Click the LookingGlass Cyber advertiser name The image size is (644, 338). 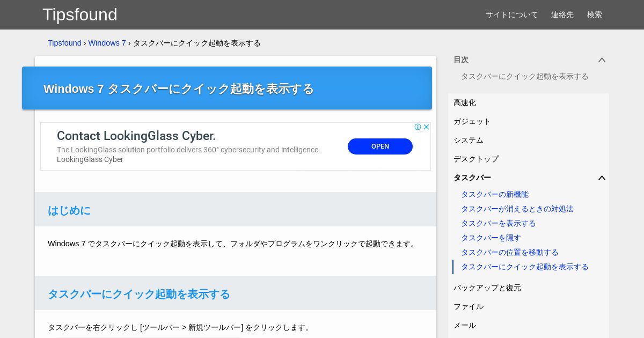click(x=90, y=159)
